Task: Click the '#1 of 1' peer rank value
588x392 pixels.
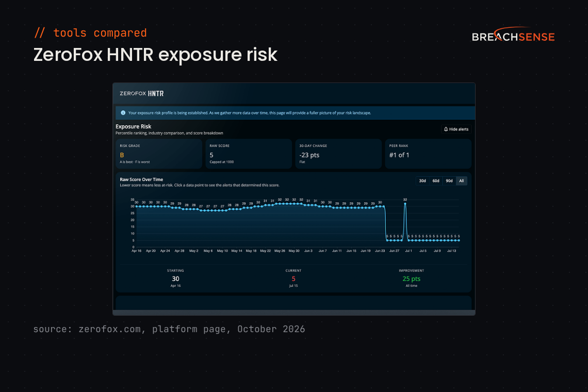Action: point(399,155)
